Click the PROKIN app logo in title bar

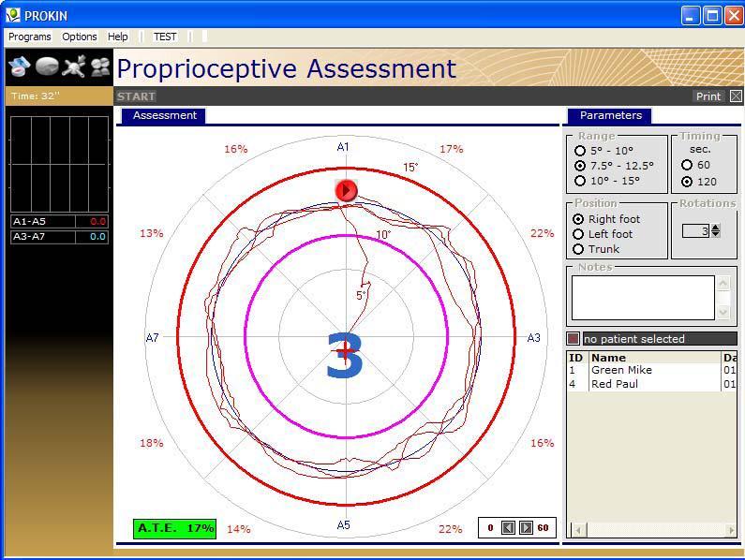pyautogui.click(x=13, y=15)
